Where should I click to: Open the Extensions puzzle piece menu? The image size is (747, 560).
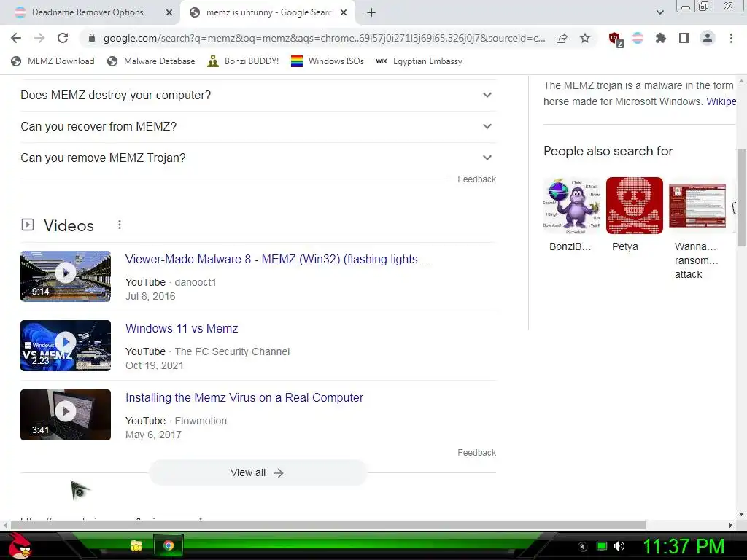click(x=660, y=38)
